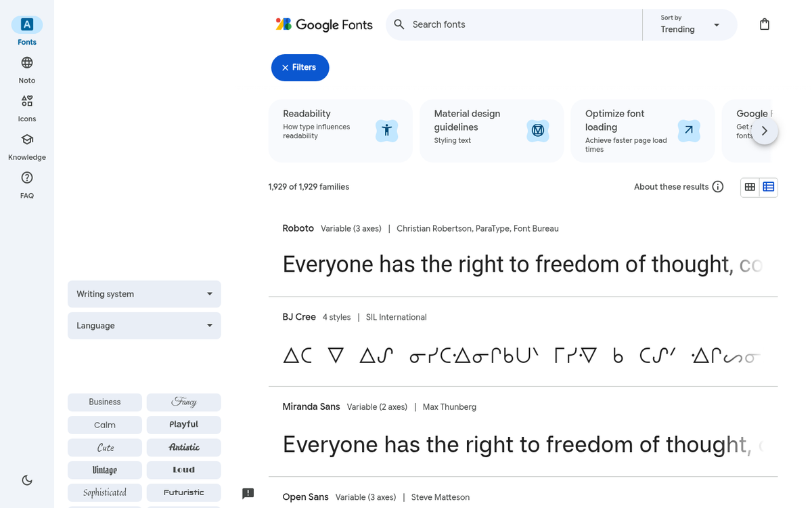Open the Roboto font family page
This screenshot has height=508, width=812.
298,228
